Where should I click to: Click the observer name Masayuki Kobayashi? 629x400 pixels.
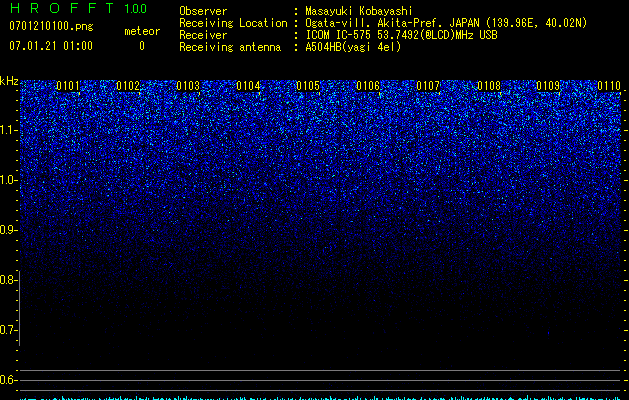[359, 11]
